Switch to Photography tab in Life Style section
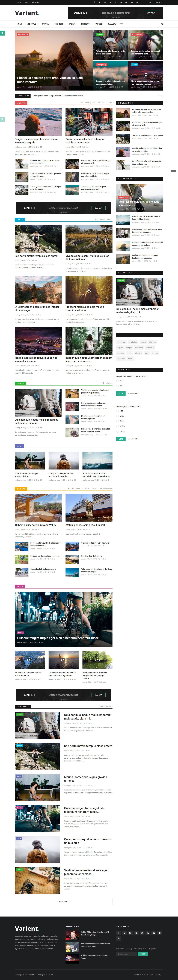 (90, 102)
